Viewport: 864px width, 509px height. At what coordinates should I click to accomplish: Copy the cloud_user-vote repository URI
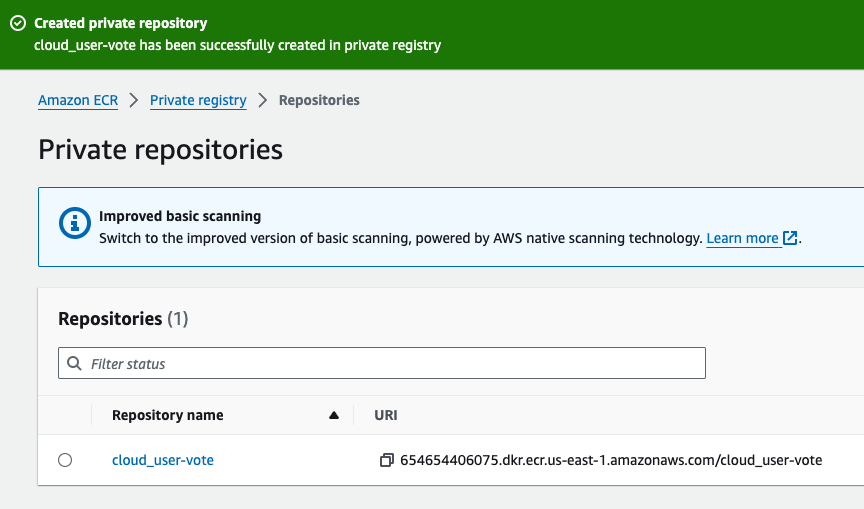click(x=386, y=461)
